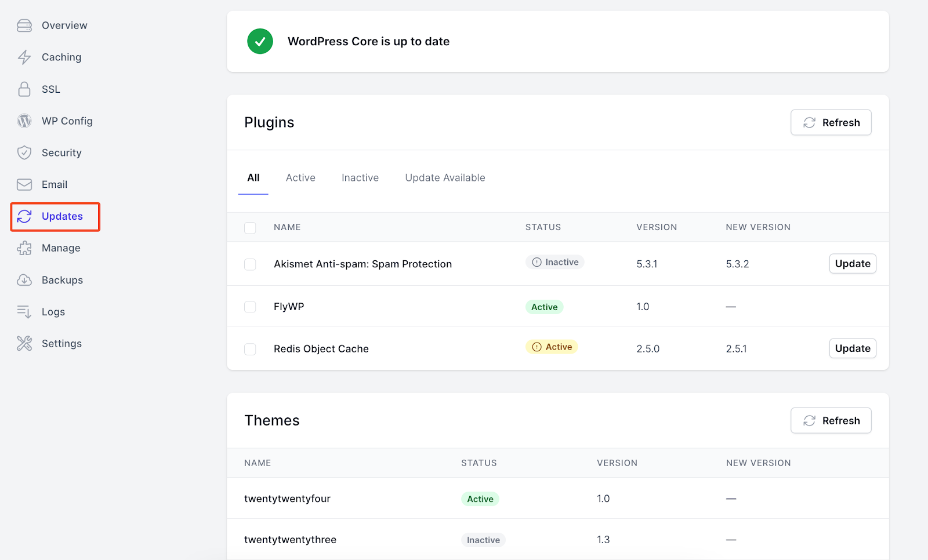Screen dimensions: 928x560
Task: Click Akismet current version 5.3.1
Action: click(647, 264)
